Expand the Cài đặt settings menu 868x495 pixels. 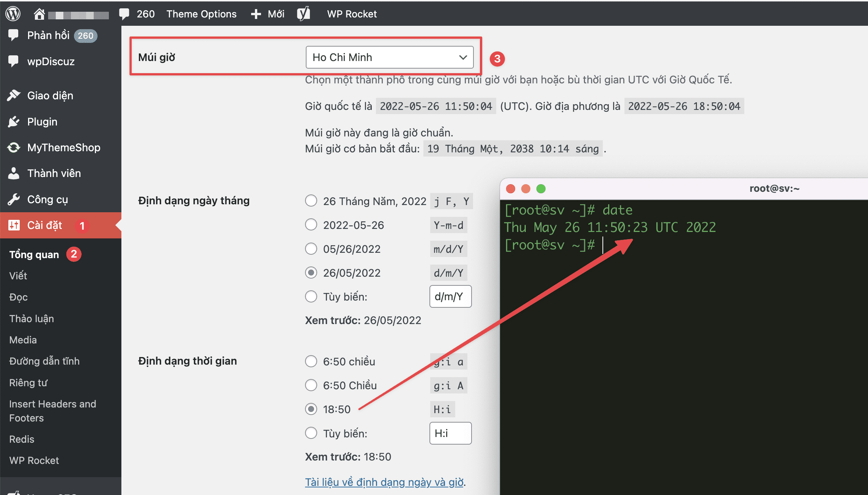pyautogui.click(x=45, y=225)
